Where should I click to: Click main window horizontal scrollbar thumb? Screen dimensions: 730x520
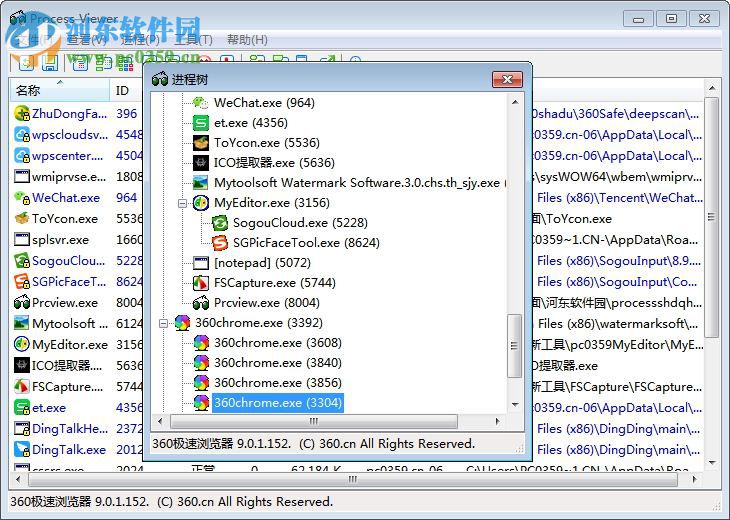coord(353,479)
